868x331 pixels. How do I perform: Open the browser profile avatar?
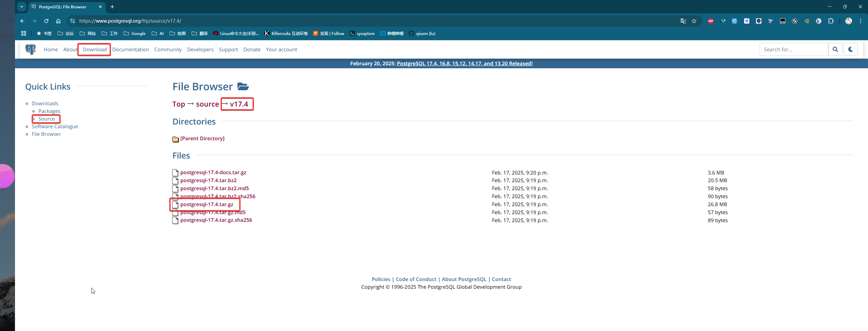click(x=848, y=21)
